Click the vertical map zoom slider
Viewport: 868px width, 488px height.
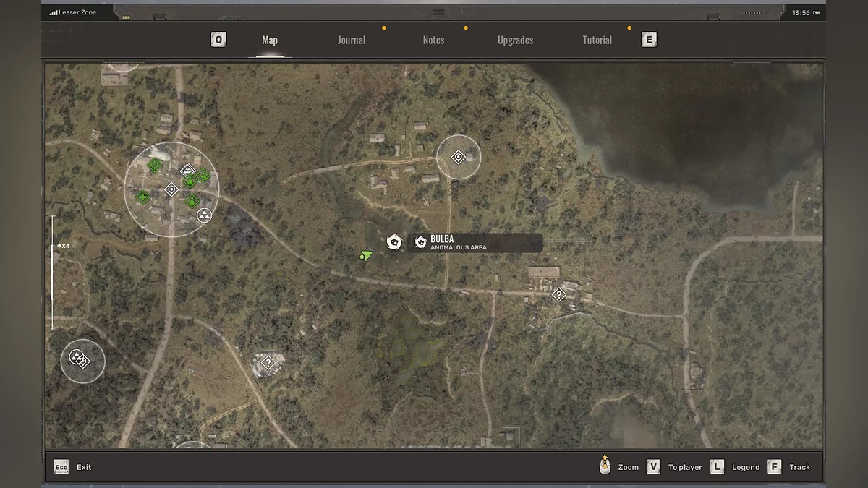pos(52,272)
